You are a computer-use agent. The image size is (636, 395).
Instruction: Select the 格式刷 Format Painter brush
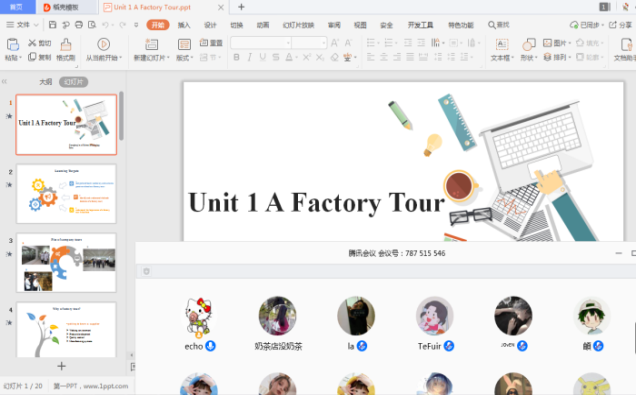pyautogui.click(x=66, y=44)
